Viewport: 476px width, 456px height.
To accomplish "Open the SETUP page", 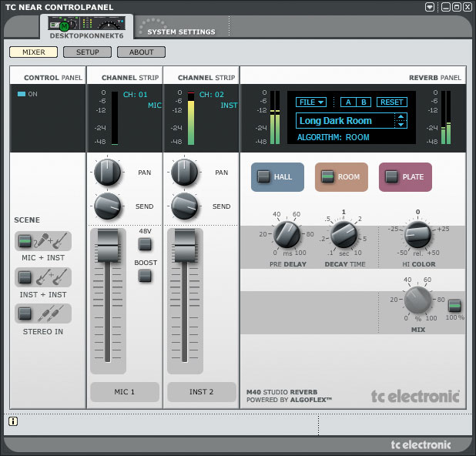I will [x=87, y=52].
